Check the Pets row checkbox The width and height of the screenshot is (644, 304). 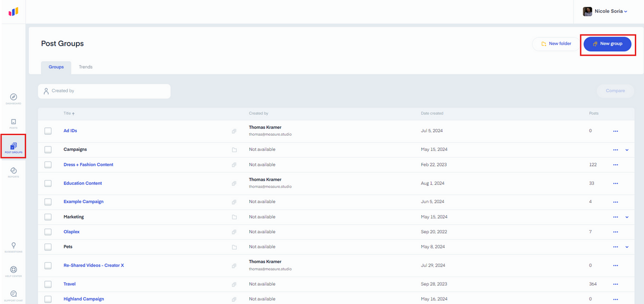pyautogui.click(x=48, y=247)
